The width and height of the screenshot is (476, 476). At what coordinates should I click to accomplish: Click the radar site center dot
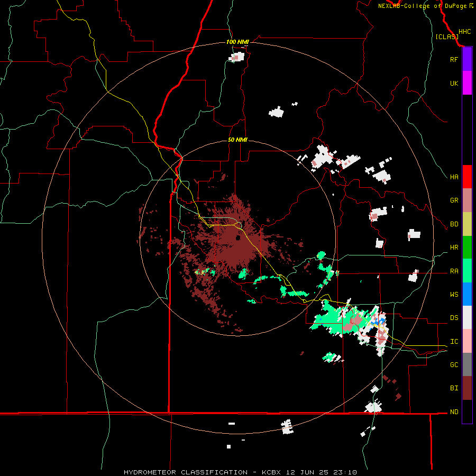[x=238, y=237]
